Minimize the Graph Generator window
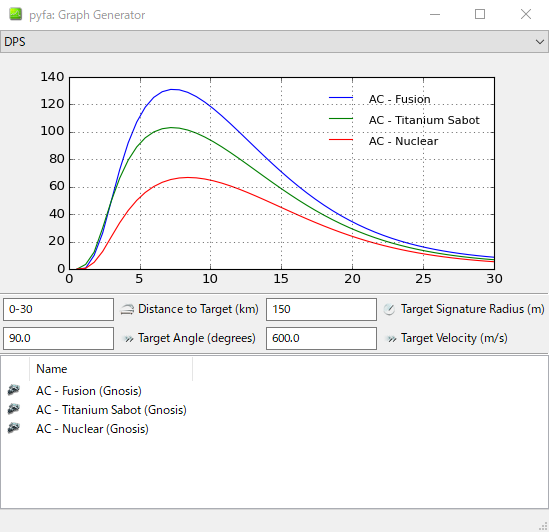 (x=435, y=14)
